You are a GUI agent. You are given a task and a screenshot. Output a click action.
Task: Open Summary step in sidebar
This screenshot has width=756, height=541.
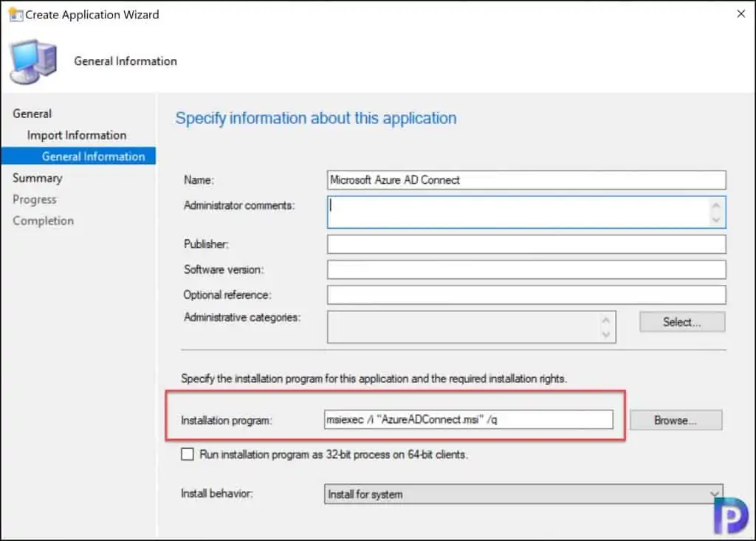click(38, 178)
